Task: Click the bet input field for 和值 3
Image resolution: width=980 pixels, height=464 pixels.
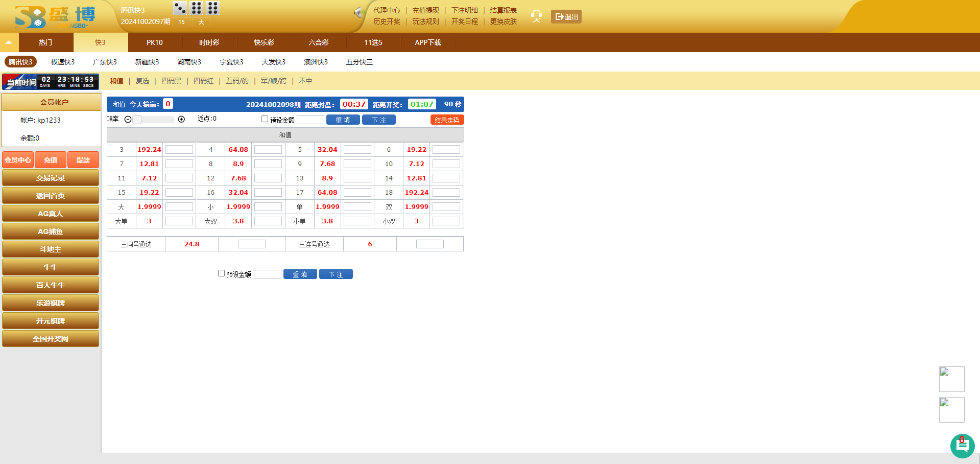Action: click(x=179, y=150)
